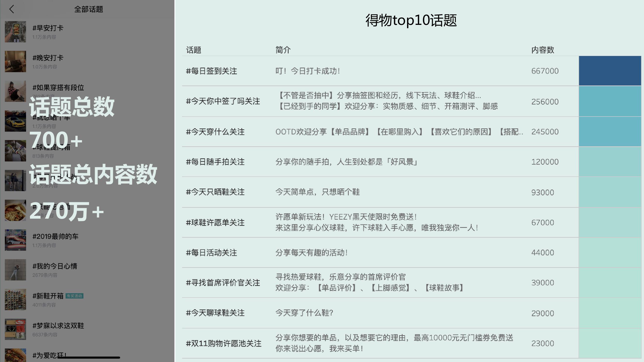The height and width of the screenshot is (362, 644).
Task: Open #为爱吃狂 topic thumbnail
Action: click(x=15, y=355)
